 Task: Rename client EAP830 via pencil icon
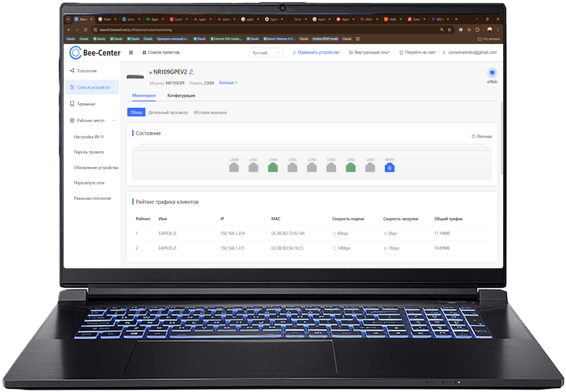(175, 248)
